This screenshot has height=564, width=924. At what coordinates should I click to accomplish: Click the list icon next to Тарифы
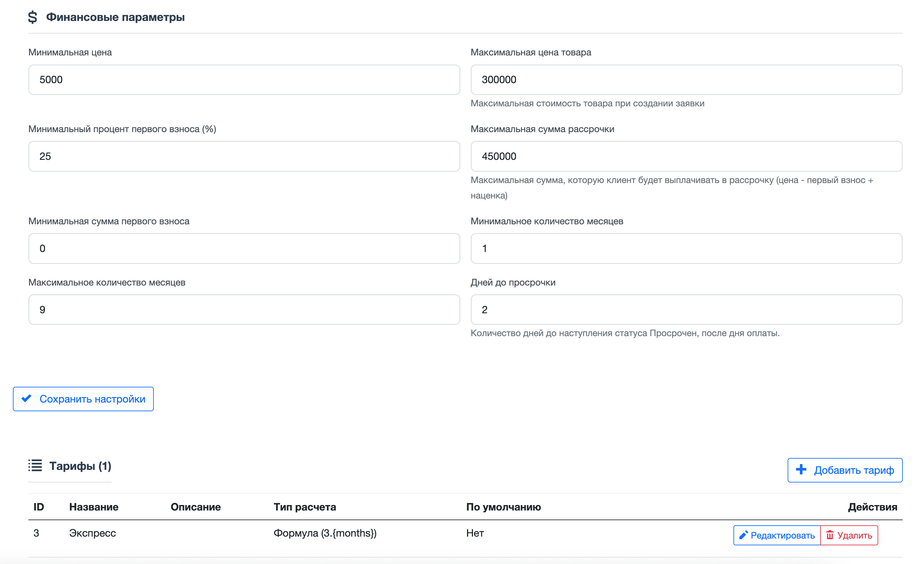tap(35, 465)
